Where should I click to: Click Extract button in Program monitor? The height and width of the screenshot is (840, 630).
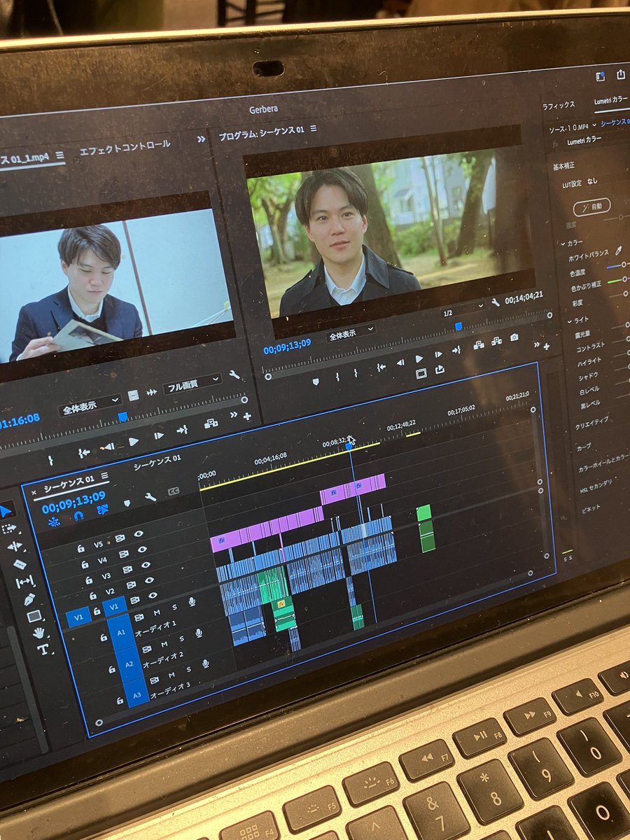click(x=496, y=341)
